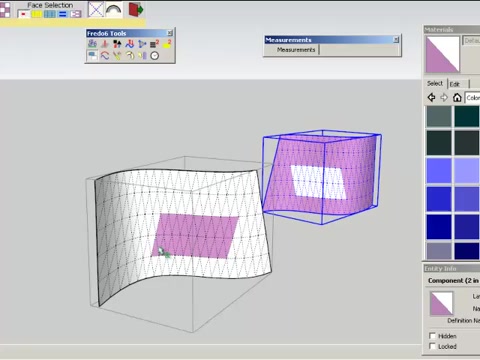This screenshot has width=480, height=360.
Task: Click the black and red arrows Fredo6 icon
Action: 117,44
